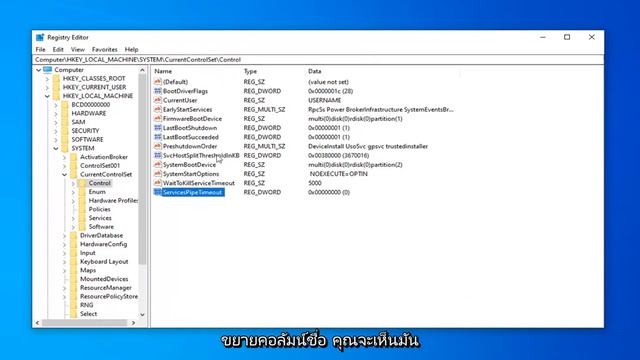Viewport: 640px width, 360px height.
Task: Click the HKEY_LOCAL_MACHINE folder icon
Action: 56,96
